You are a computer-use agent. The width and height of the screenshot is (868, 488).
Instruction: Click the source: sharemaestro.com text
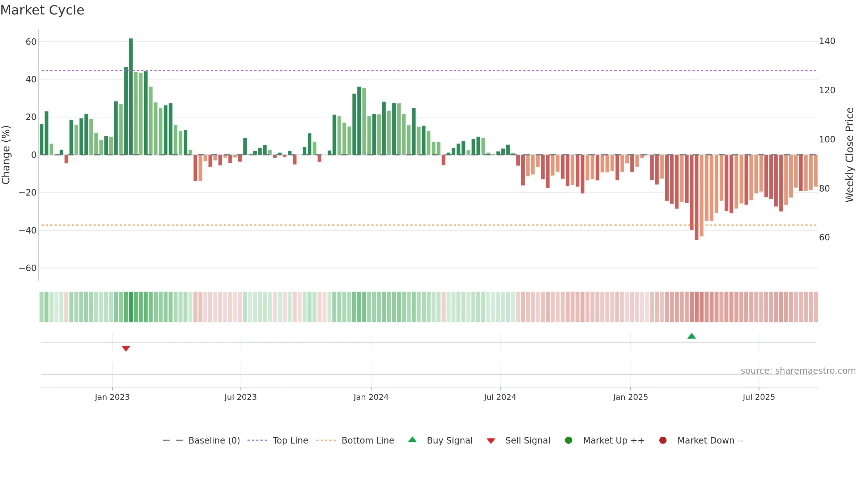tap(798, 371)
